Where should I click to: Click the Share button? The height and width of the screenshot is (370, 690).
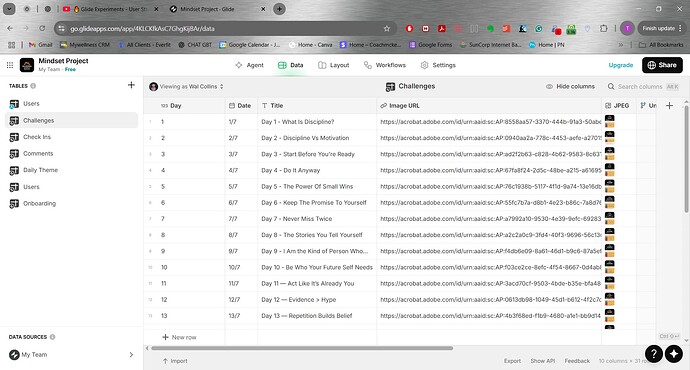coord(662,65)
